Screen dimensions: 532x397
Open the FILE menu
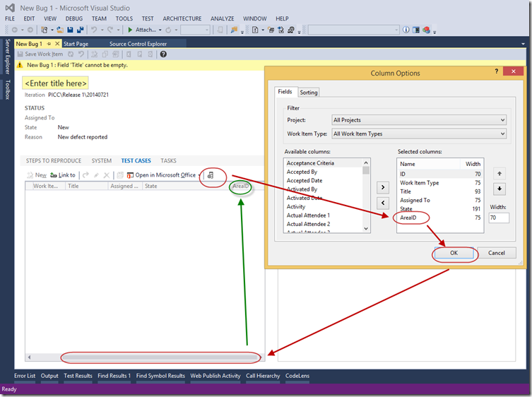point(10,18)
